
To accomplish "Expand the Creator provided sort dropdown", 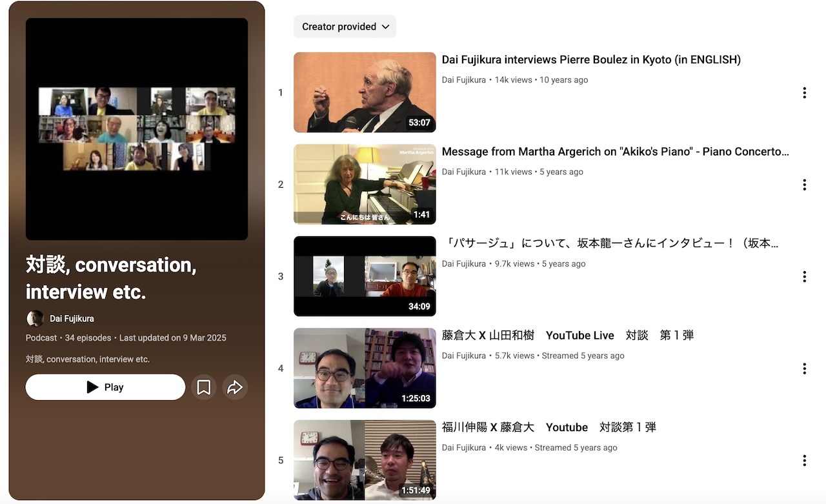I will [x=345, y=26].
